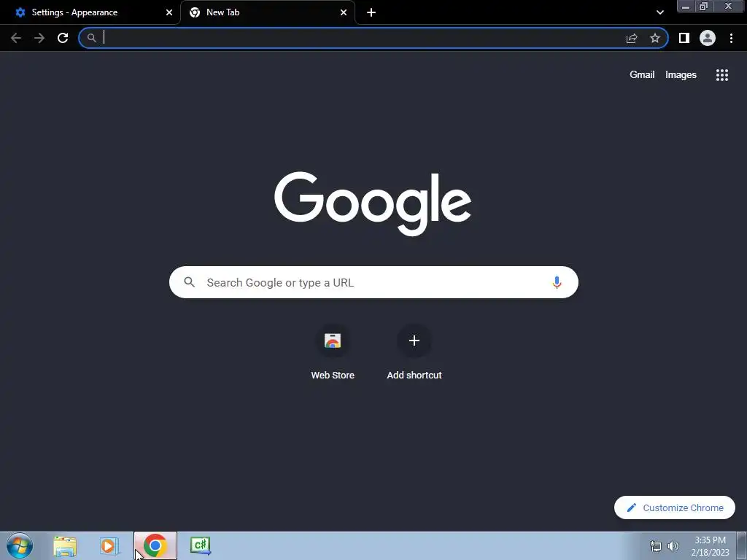Reload the current page

pyautogui.click(x=63, y=38)
